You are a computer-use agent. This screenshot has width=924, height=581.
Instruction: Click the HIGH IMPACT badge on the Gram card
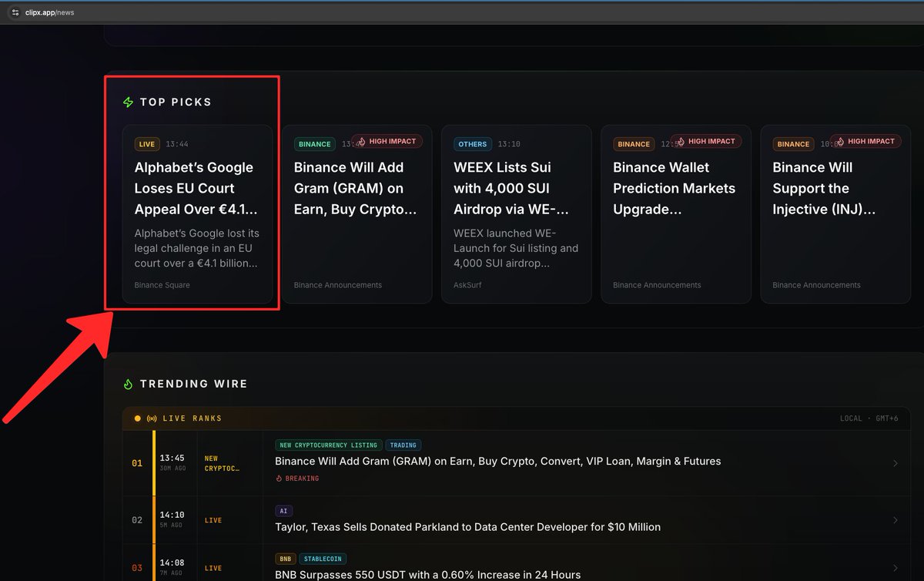click(387, 141)
